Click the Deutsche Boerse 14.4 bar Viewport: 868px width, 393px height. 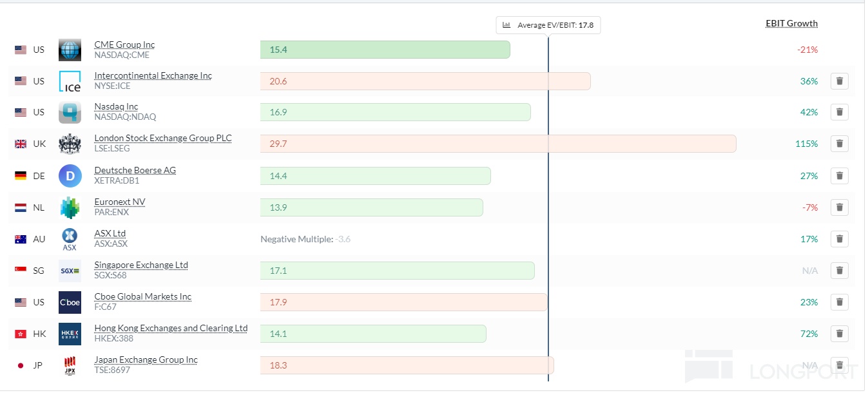coord(375,176)
